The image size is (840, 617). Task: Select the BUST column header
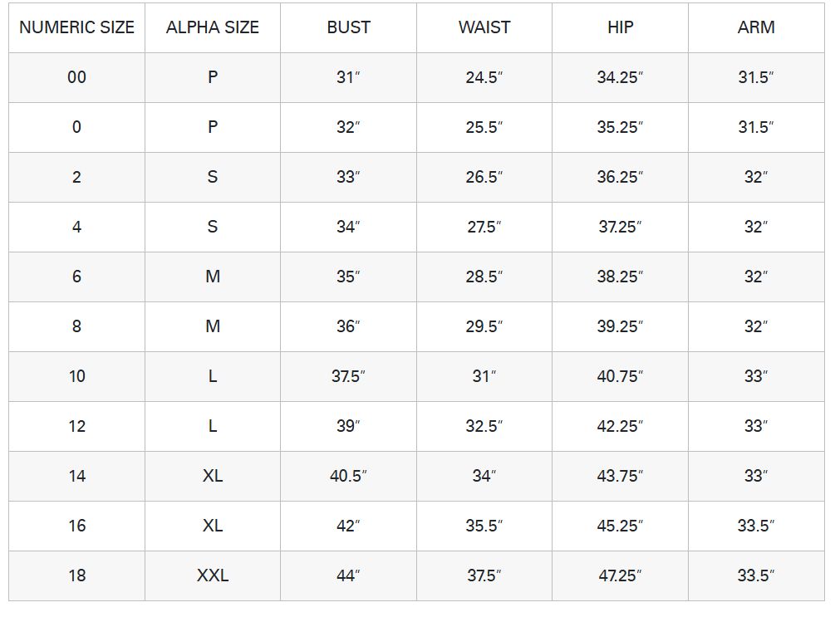(x=348, y=27)
